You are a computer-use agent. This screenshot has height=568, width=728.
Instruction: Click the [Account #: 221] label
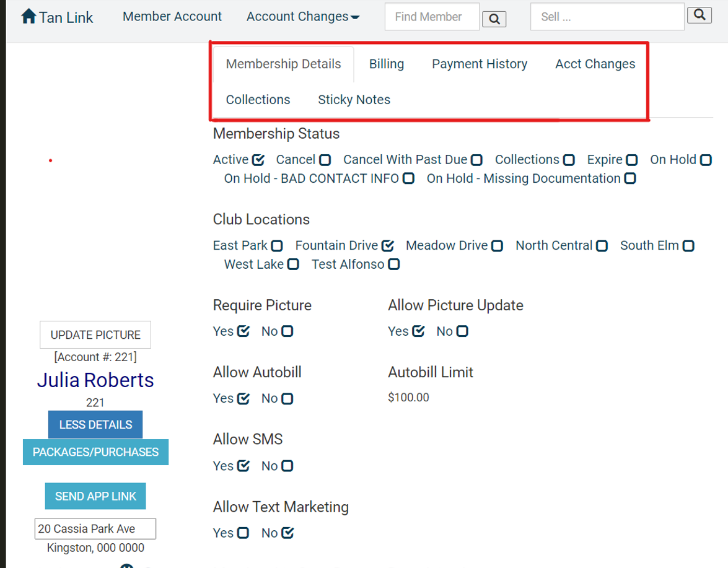point(95,357)
